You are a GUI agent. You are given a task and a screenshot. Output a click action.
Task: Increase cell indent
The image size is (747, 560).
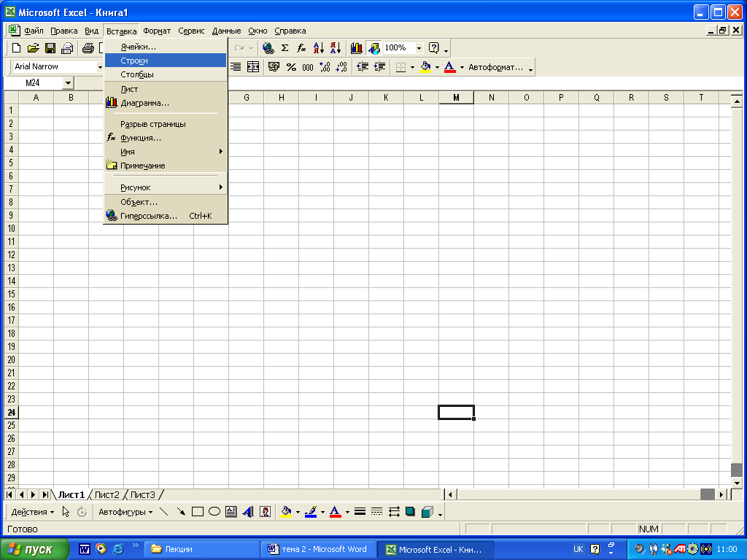pyautogui.click(x=379, y=67)
